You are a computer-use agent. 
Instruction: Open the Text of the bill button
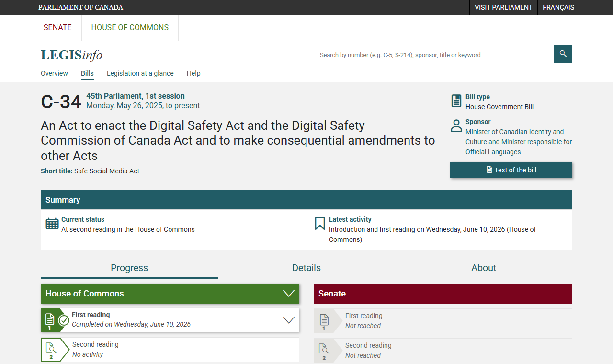point(511,170)
